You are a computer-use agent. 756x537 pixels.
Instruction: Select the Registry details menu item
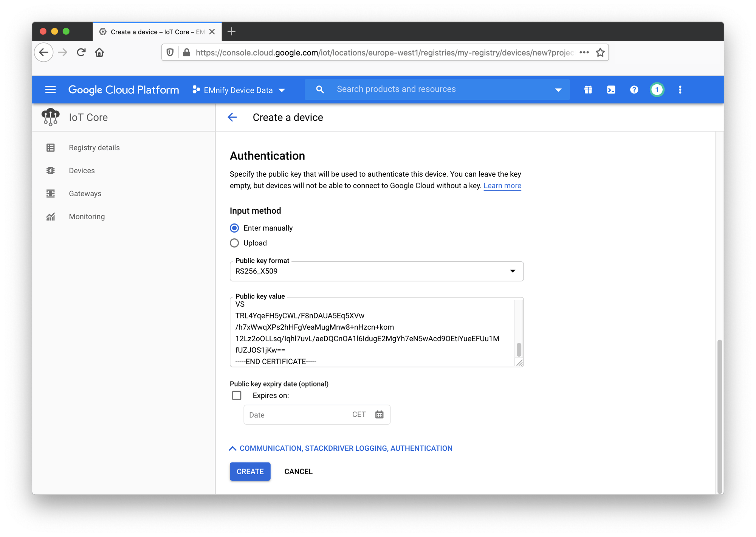[x=94, y=147]
